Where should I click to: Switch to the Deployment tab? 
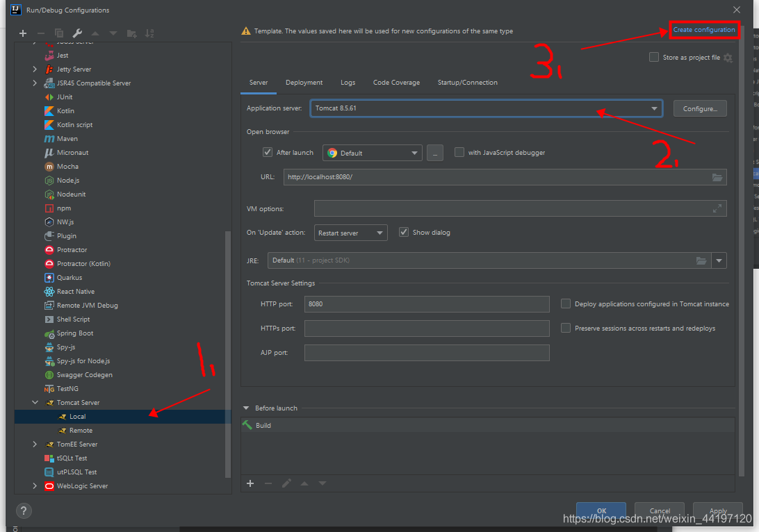point(304,83)
